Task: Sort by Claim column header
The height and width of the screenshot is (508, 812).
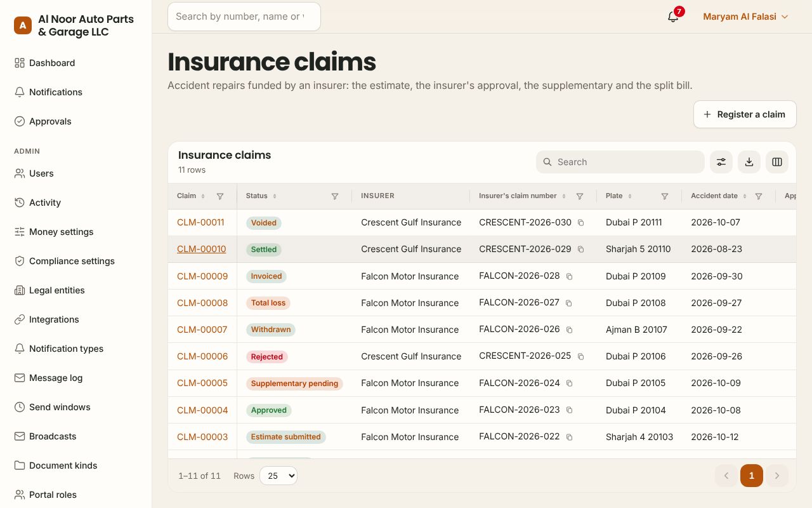Action: (191, 196)
